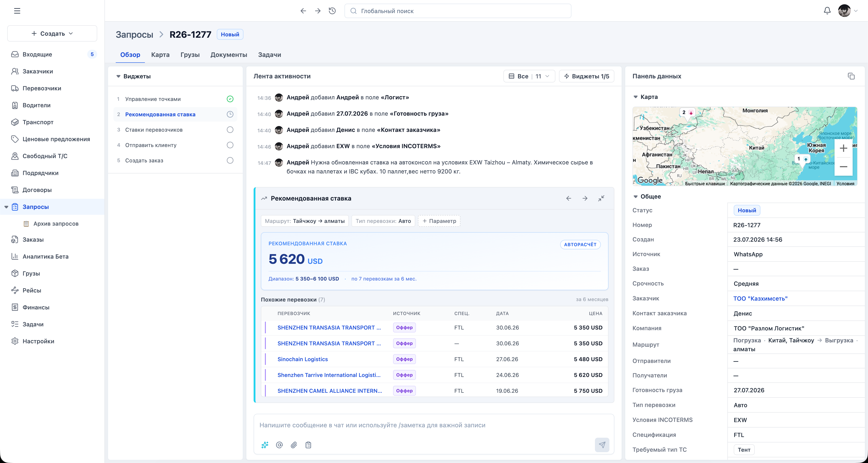Collapse the Запросы sidebar tree

[6, 207]
